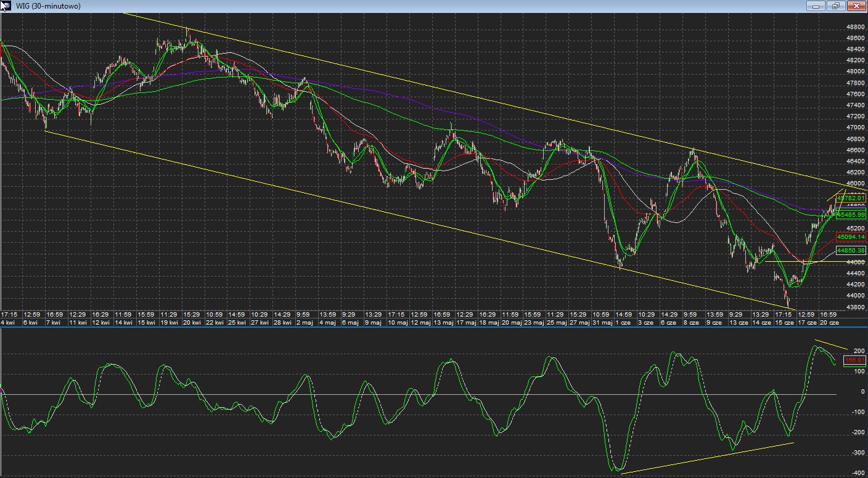Click the 4 kwi date on time axis
Viewport: 868px width, 478px height.
tap(8, 322)
